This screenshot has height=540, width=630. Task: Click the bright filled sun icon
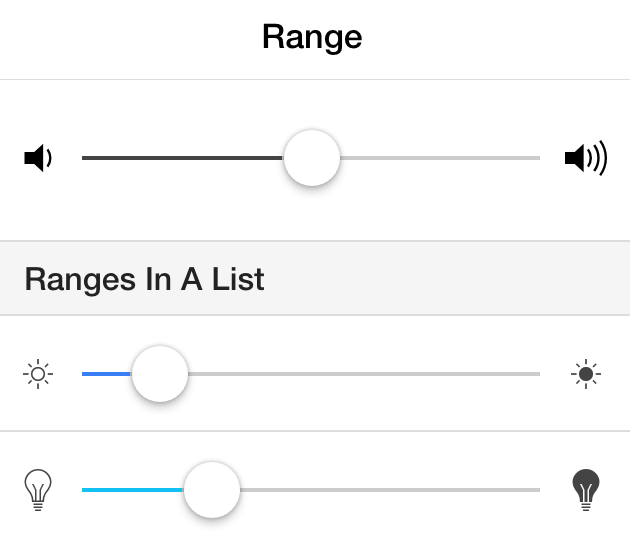coord(586,374)
